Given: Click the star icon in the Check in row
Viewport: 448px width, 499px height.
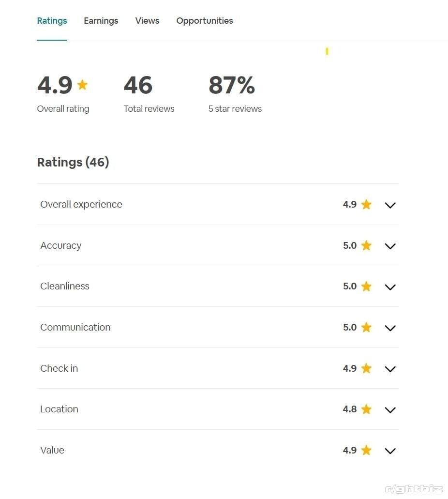Looking at the screenshot, I should click(x=366, y=368).
